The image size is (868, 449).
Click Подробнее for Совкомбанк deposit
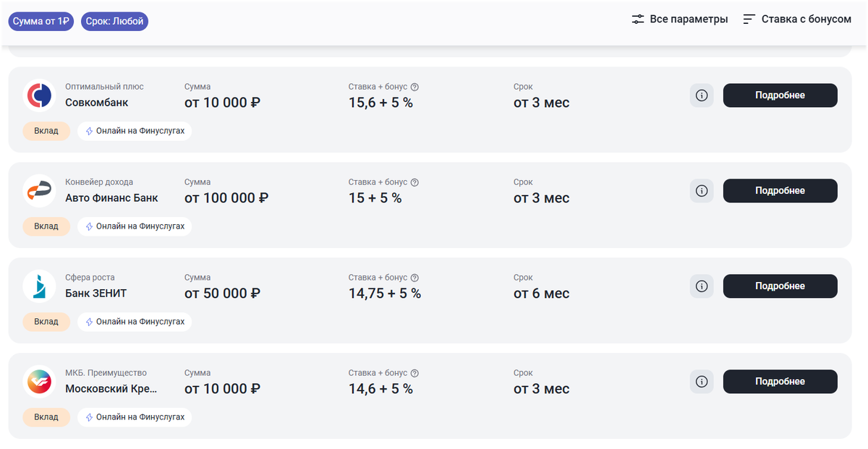pyautogui.click(x=780, y=95)
